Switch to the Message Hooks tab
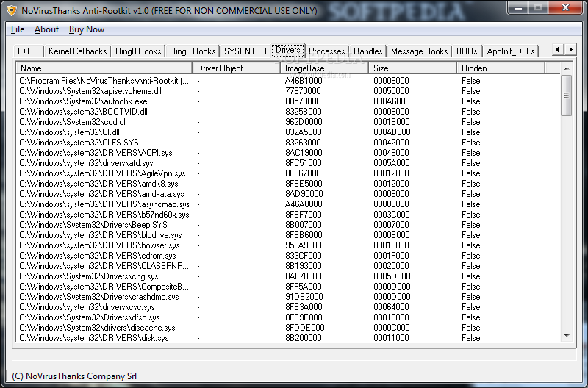Image resolution: width=588 pixels, height=388 pixels. [x=419, y=51]
